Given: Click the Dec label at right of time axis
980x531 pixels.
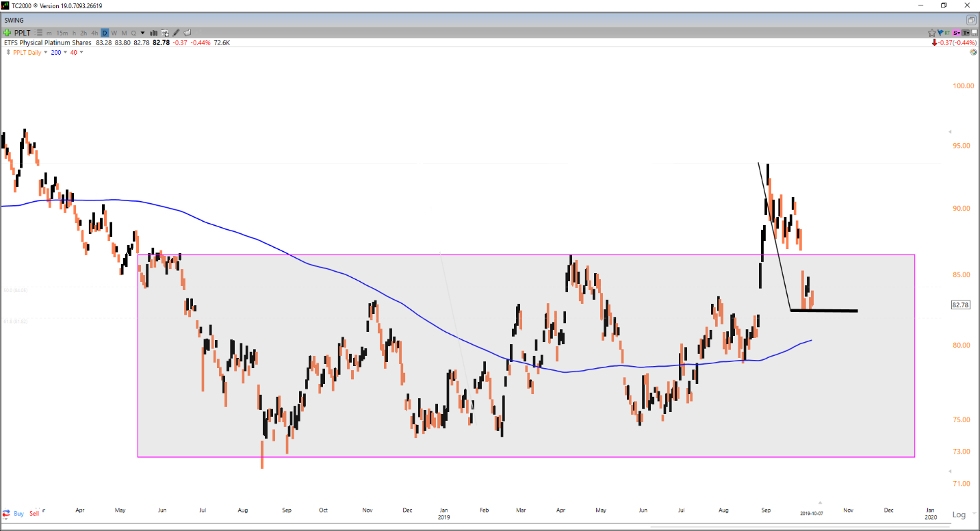Looking at the screenshot, I should pyautogui.click(x=888, y=510).
